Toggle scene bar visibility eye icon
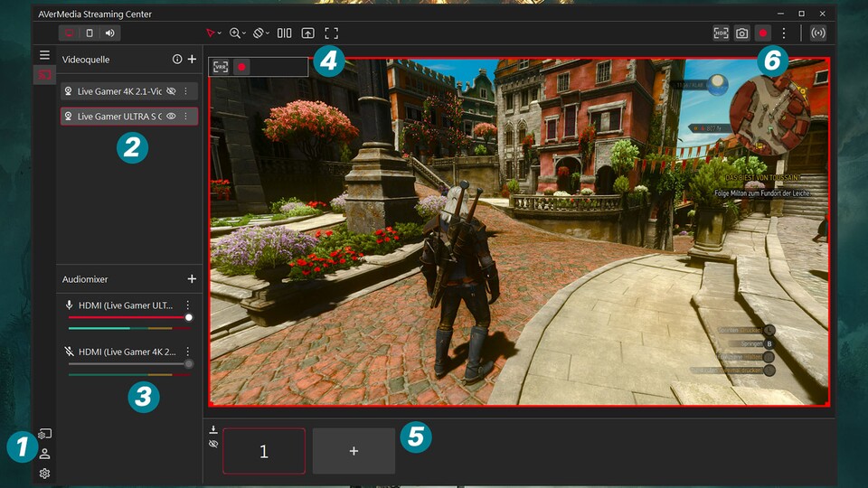The width and height of the screenshot is (868, 488). pos(213,444)
